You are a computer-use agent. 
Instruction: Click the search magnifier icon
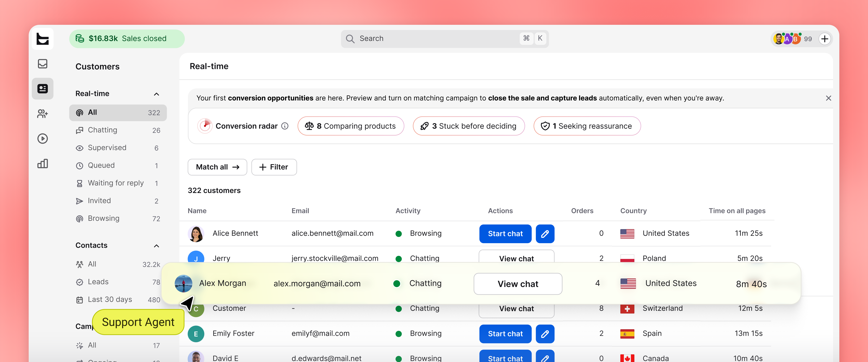(x=350, y=39)
